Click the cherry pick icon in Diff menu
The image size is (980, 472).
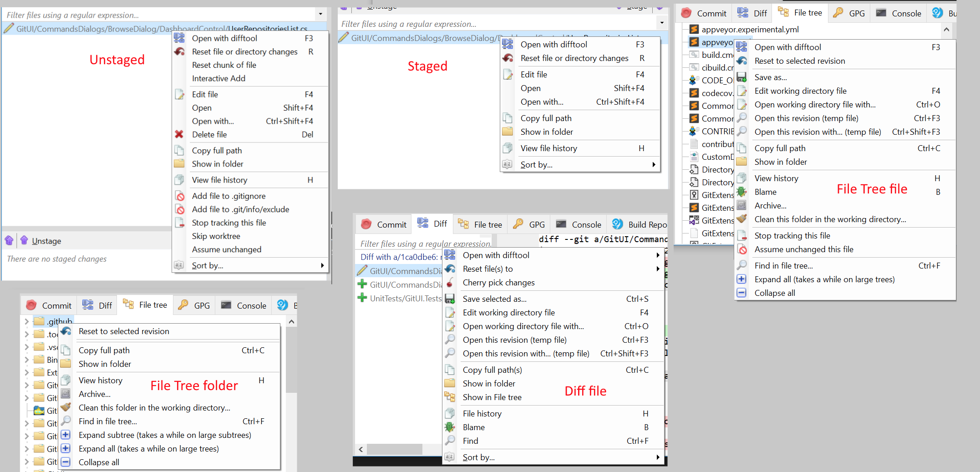click(x=450, y=283)
